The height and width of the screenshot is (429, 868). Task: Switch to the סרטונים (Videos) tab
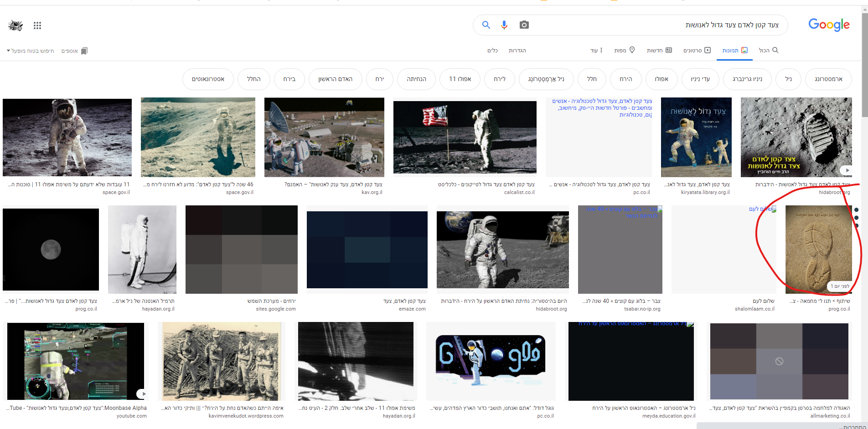pos(697,50)
